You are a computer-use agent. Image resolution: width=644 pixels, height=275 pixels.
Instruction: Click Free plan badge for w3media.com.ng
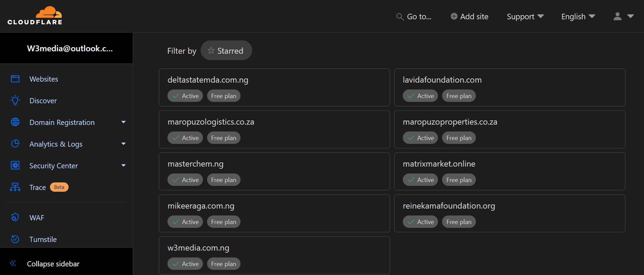point(224,264)
